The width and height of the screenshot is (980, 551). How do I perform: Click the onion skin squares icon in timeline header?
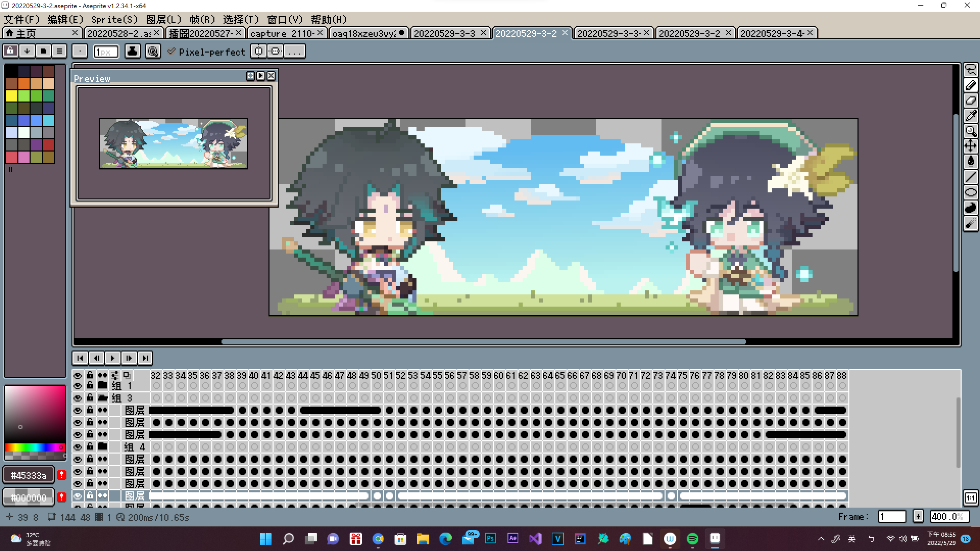(127, 375)
